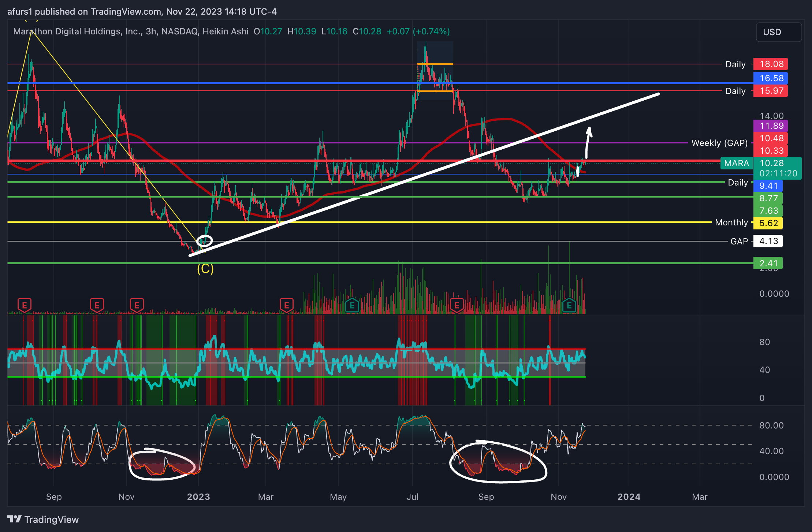Click the green earnings marker near May 2023
Image resolution: width=812 pixels, height=532 pixels.
pyautogui.click(x=352, y=305)
